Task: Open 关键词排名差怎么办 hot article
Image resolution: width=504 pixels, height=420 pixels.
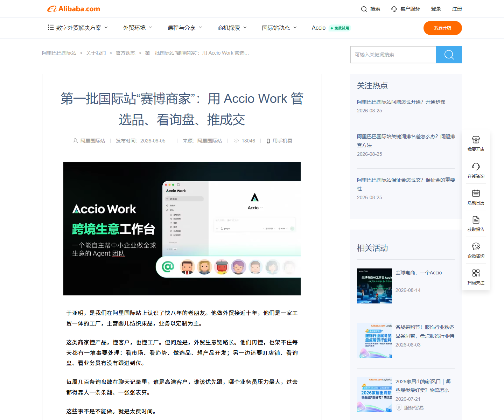Action: 406,141
